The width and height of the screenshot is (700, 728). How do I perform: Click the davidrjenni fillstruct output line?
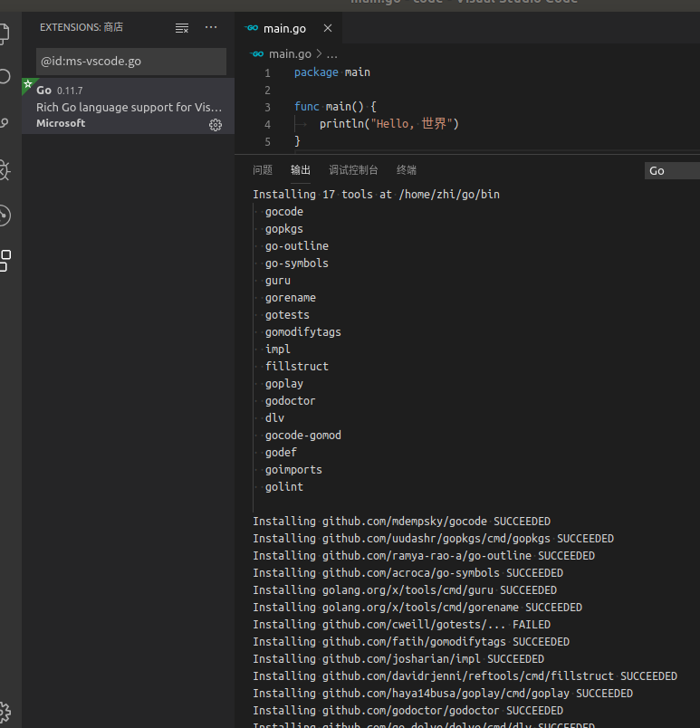[465, 676]
